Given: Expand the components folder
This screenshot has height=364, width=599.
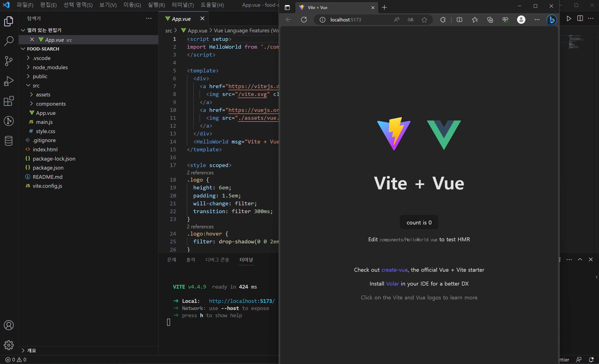Looking at the screenshot, I should pos(51,104).
